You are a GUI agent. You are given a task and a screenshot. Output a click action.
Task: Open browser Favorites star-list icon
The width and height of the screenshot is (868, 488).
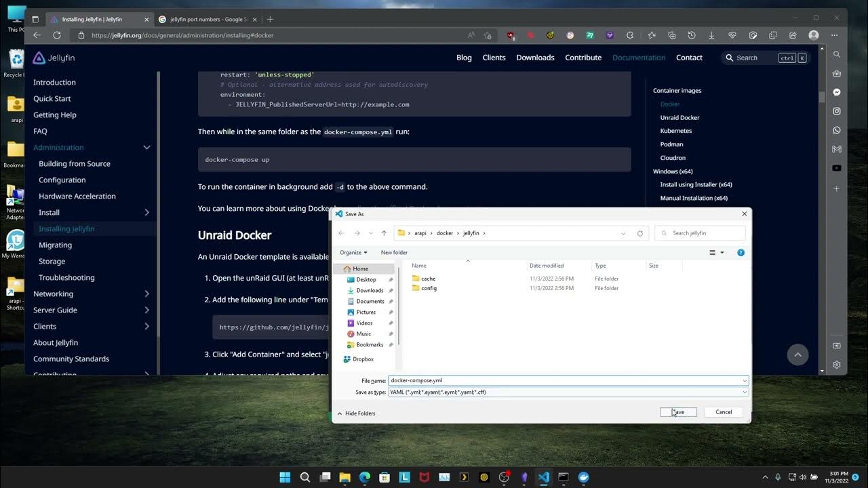[651, 35]
